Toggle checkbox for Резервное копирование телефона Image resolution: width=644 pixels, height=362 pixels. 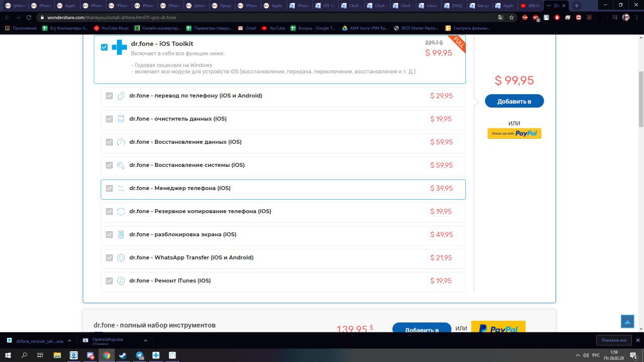point(109,212)
